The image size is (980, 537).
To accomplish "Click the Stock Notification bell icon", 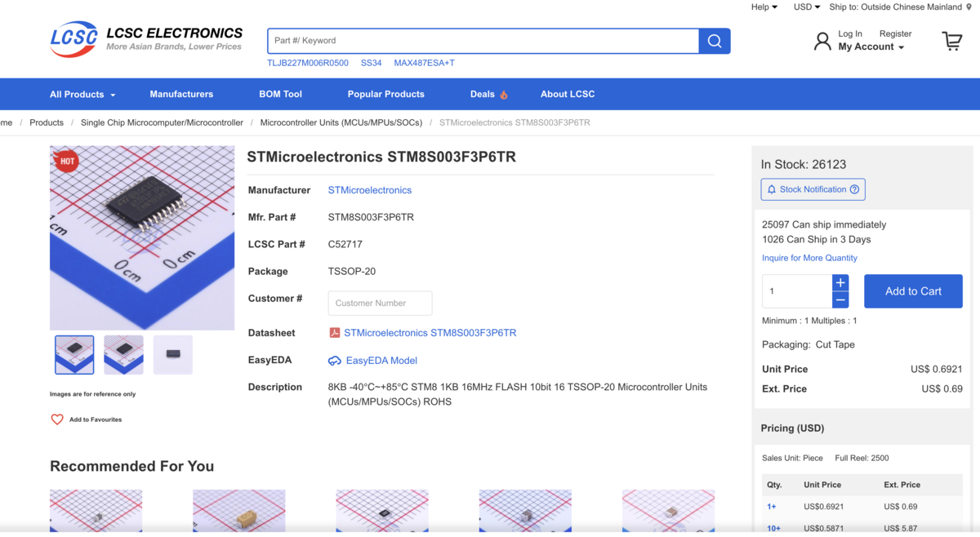I will (x=772, y=189).
